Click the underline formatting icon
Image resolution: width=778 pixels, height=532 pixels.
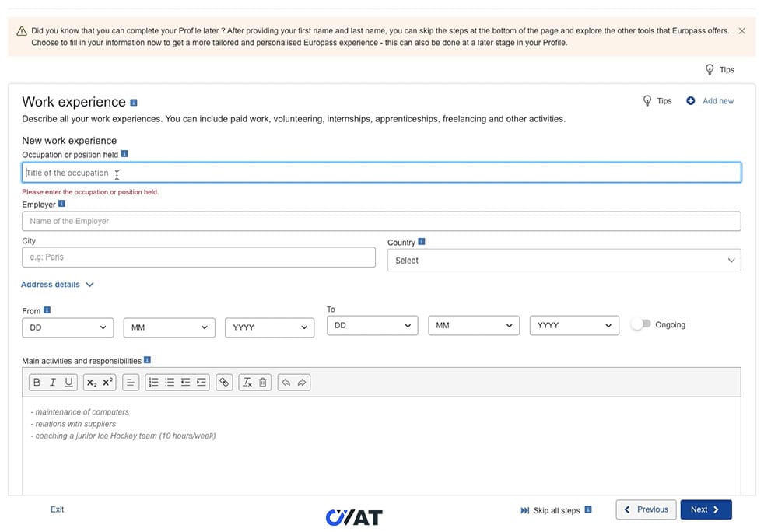[68, 382]
